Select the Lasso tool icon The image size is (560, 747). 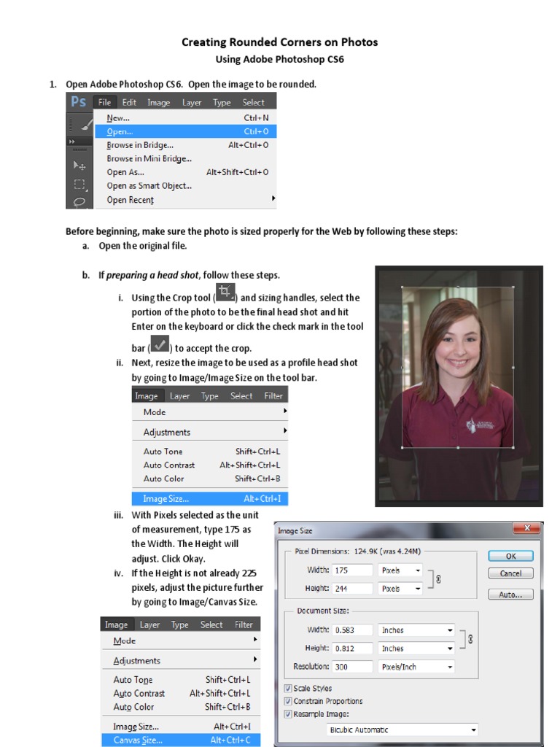pos(79,202)
